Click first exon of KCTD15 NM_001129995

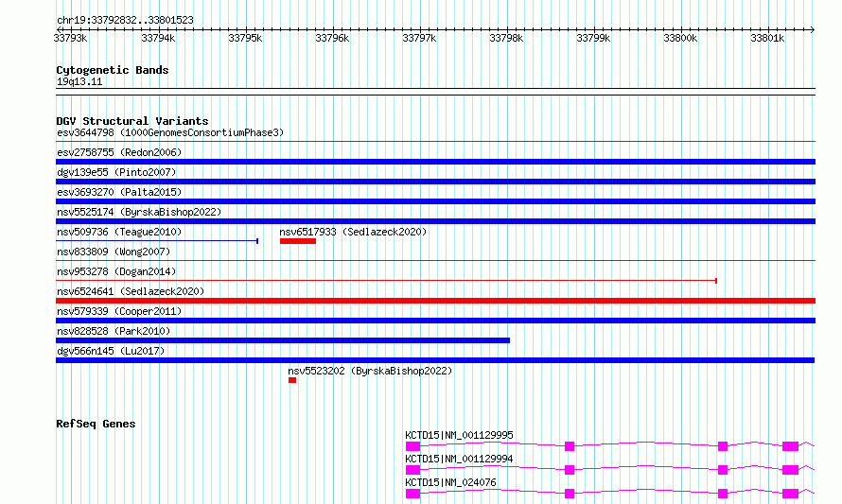pos(412,446)
